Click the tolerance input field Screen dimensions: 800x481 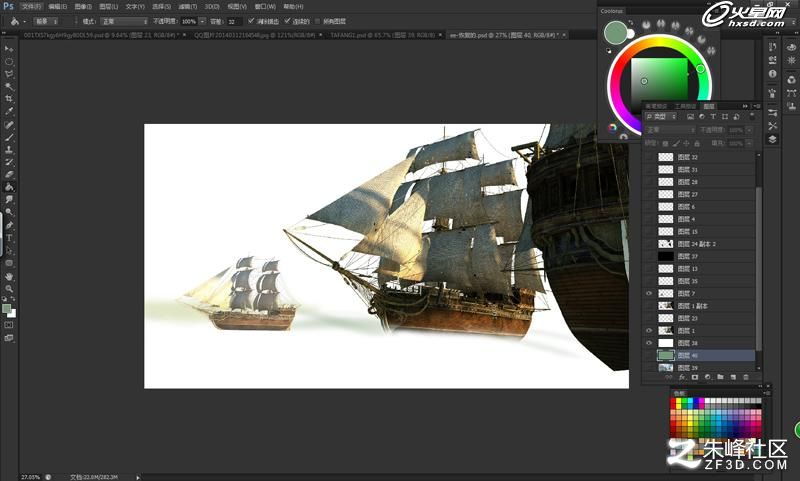(x=234, y=21)
